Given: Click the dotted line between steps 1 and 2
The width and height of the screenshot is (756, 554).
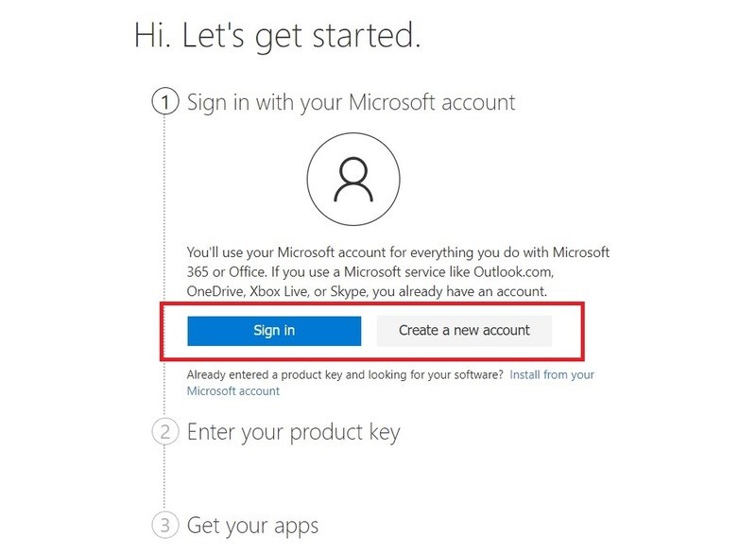Looking at the screenshot, I should pyautogui.click(x=165, y=265).
